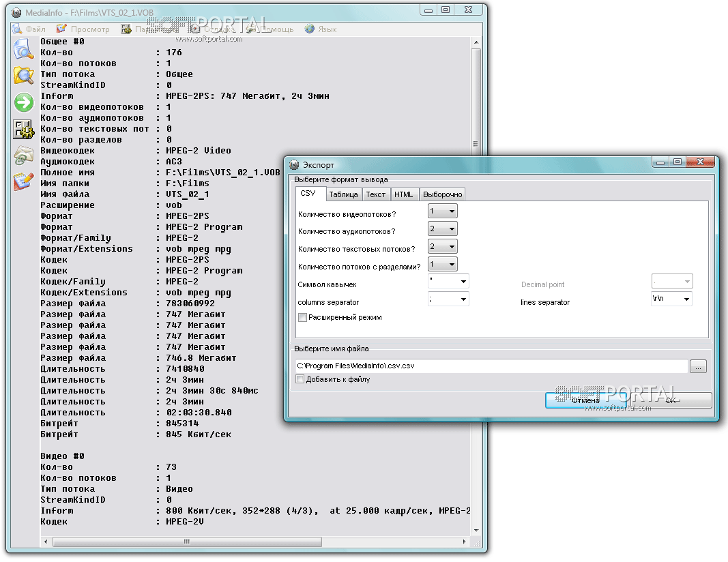
Task: Click the OK button in Экспорт
Action: 671,400
